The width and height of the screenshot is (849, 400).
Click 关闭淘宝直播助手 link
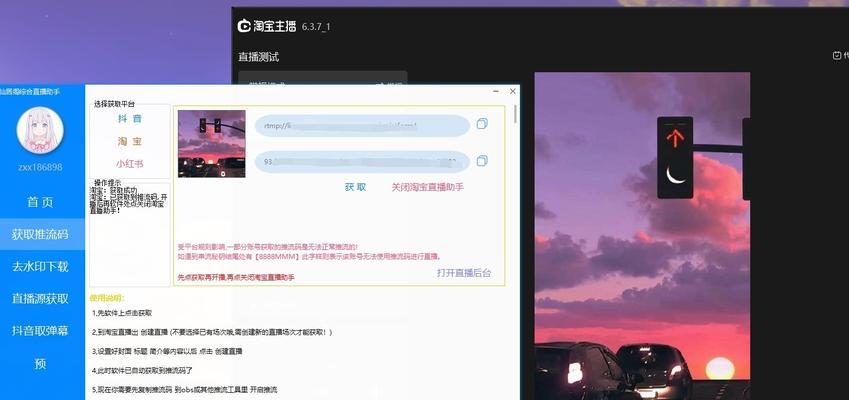click(428, 187)
